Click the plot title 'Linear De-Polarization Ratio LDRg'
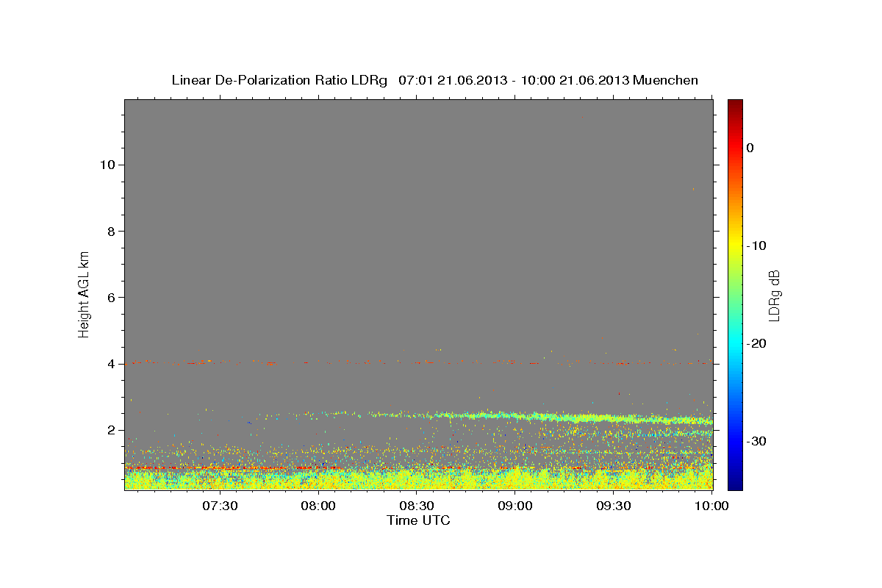Image resolution: width=882 pixels, height=588 pixels. point(279,80)
